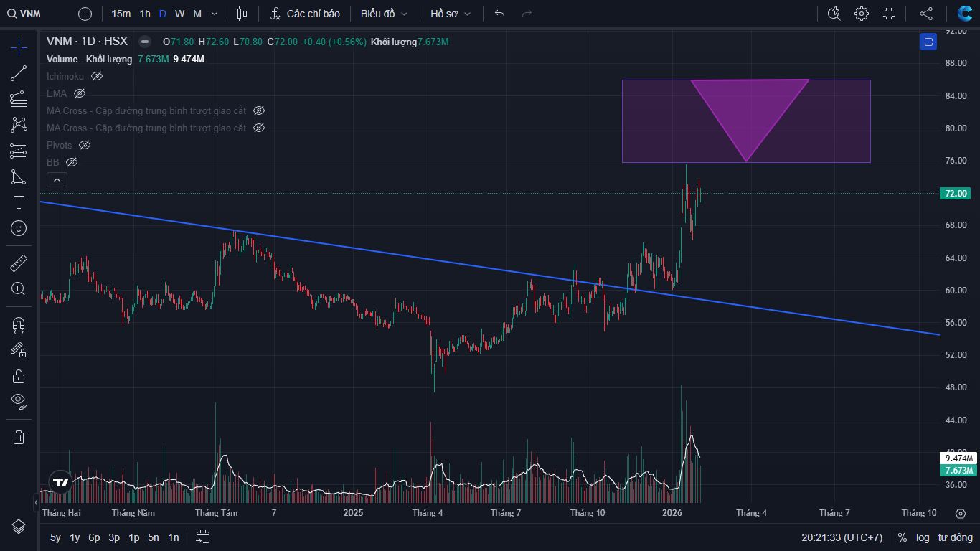Redo the chart action
Screen dimensions: 980x551
pos(527,14)
